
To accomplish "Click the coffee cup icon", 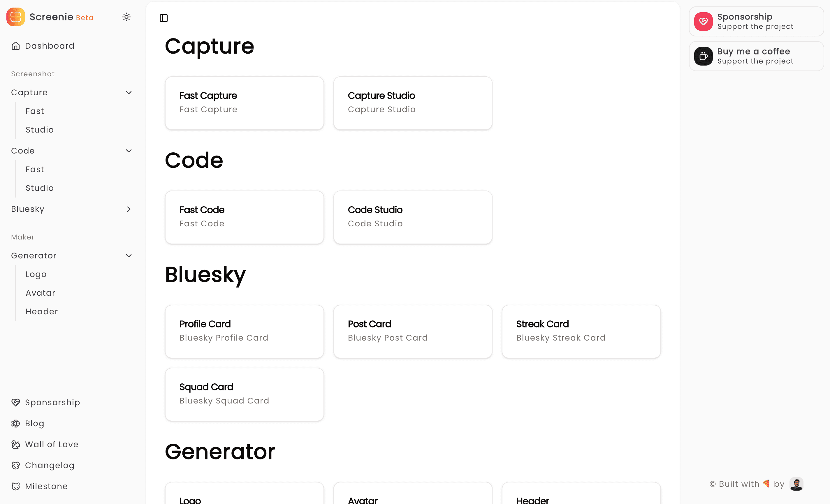I will [703, 56].
